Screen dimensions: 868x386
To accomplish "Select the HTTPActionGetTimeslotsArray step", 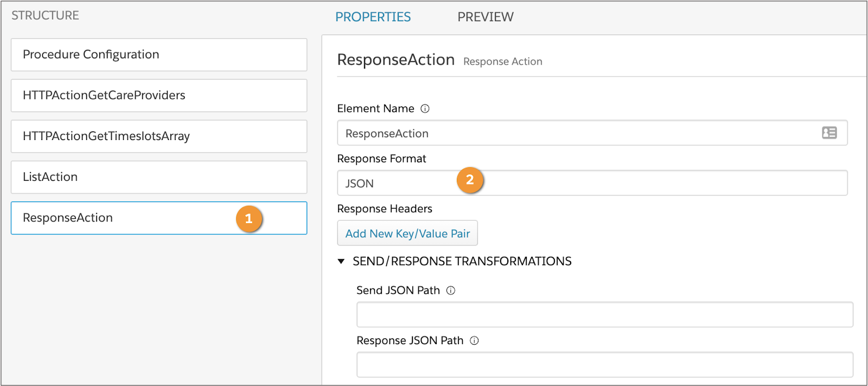I will coord(159,136).
